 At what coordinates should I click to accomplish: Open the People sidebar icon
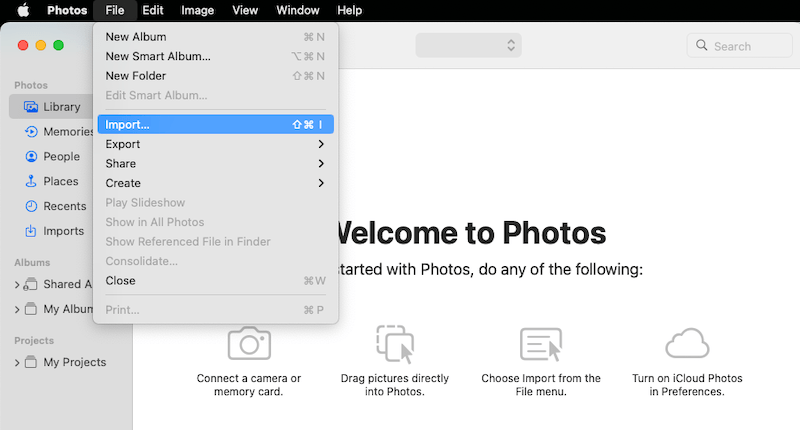[31, 157]
